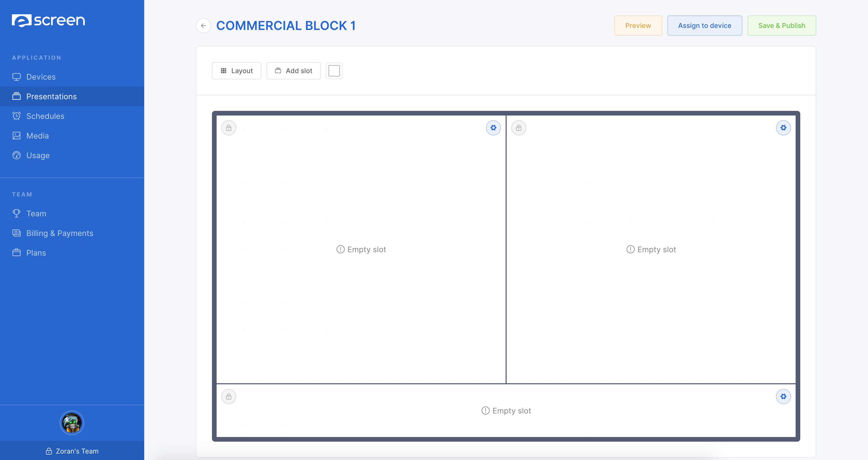Click Save & Publish button
The width and height of the screenshot is (868, 460).
point(781,26)
